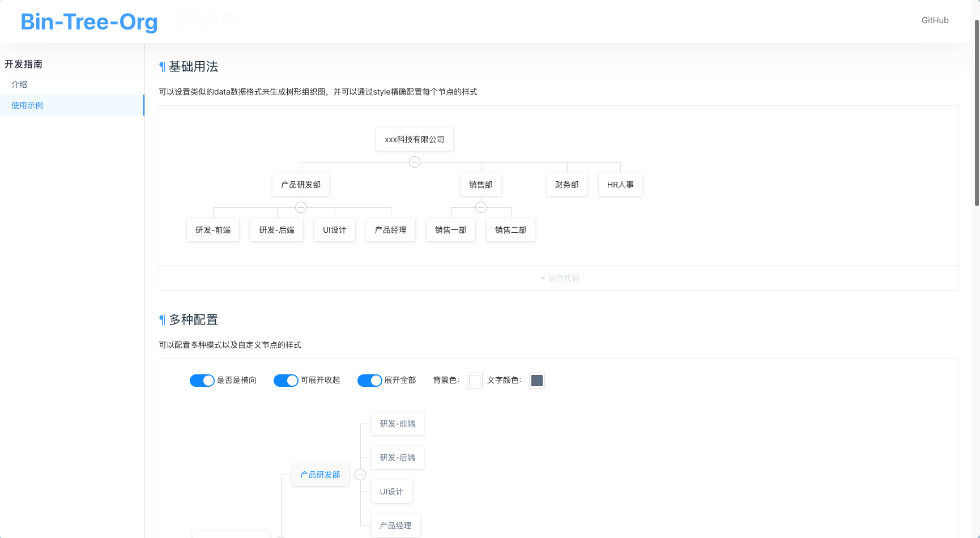Open the 背景色 color picker
The image size is (980, 538).
click(x=475, y=381)
